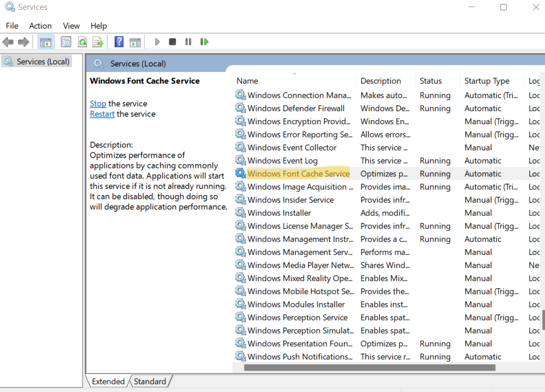This screenshot has height=392, width=545.
Task: Open the Action menu
Action: click(40, 26)
